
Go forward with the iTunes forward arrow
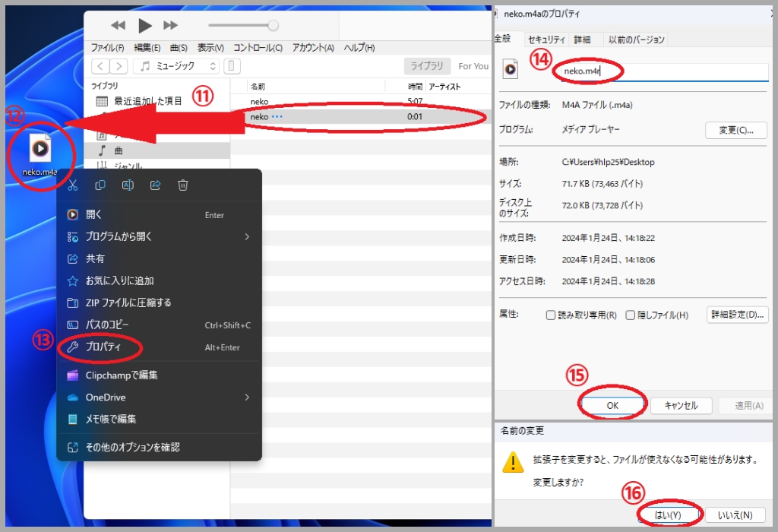pos(119,66)
